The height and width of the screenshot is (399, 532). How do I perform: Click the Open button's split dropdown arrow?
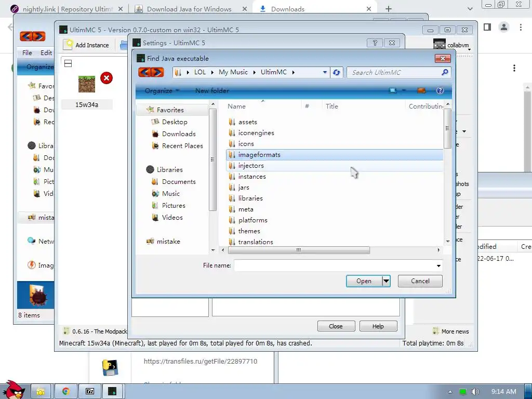tap(386, 281)
